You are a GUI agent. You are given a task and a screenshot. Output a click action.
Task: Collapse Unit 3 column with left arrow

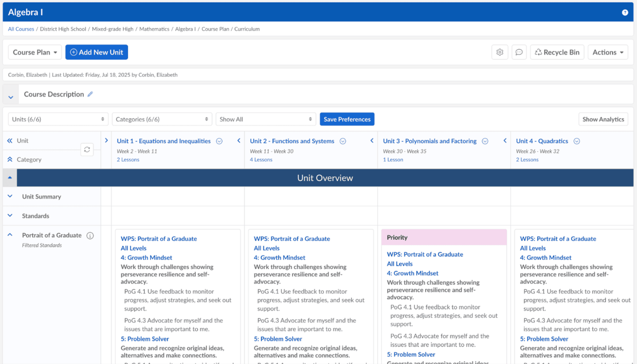pos(505,141)
